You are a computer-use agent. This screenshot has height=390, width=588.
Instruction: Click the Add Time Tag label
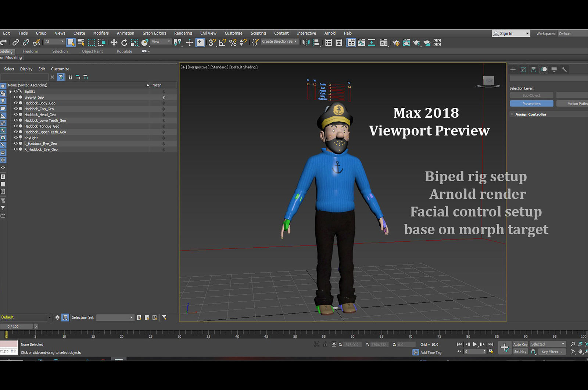431,352
